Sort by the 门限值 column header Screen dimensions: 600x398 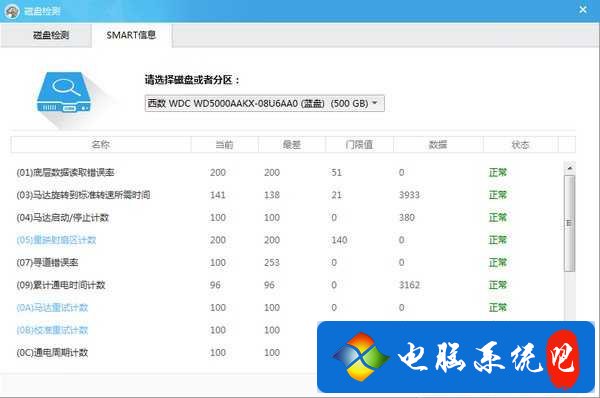click(359, 145)
